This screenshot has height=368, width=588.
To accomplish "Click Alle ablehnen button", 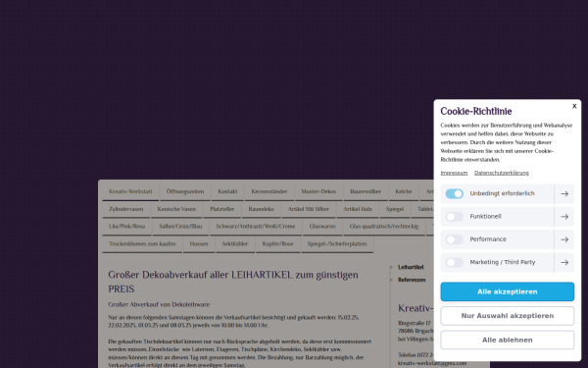I will pos(507,340).
